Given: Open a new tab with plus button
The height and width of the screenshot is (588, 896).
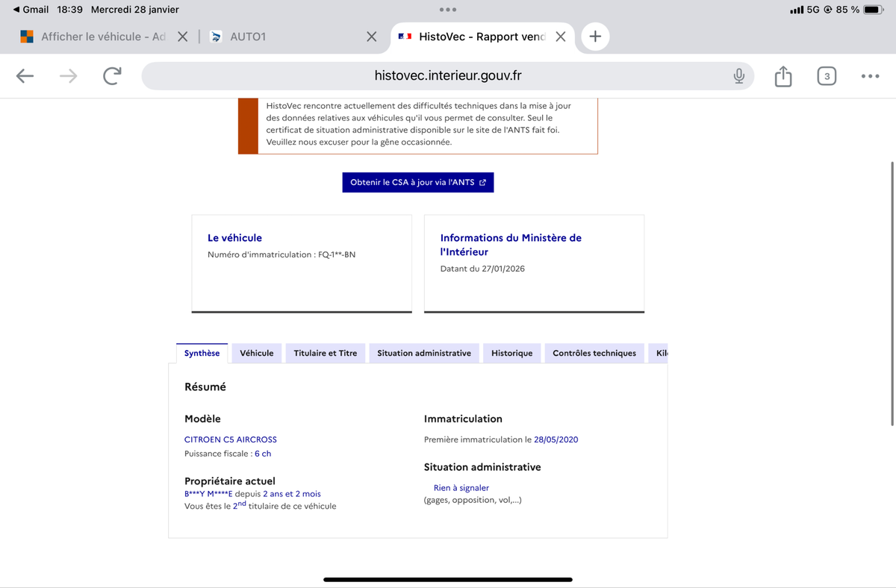Looking at the screenshot, I should [x=595, y=36].
